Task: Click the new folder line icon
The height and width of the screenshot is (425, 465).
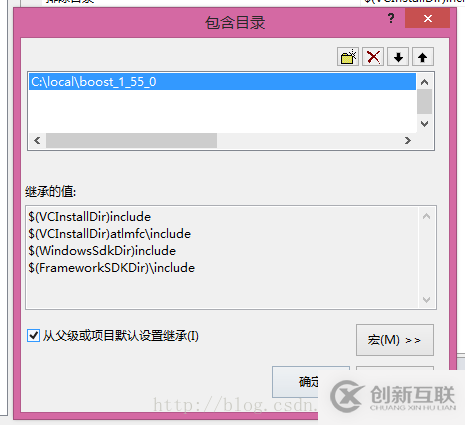Action: pyautogui.click(x=348, y=57)
